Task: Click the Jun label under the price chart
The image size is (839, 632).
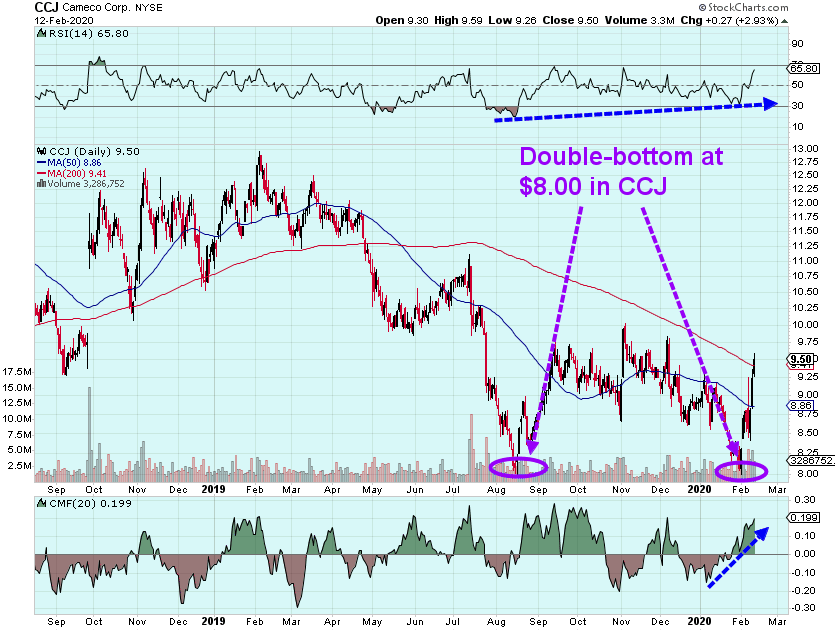Action: [415, 490]
